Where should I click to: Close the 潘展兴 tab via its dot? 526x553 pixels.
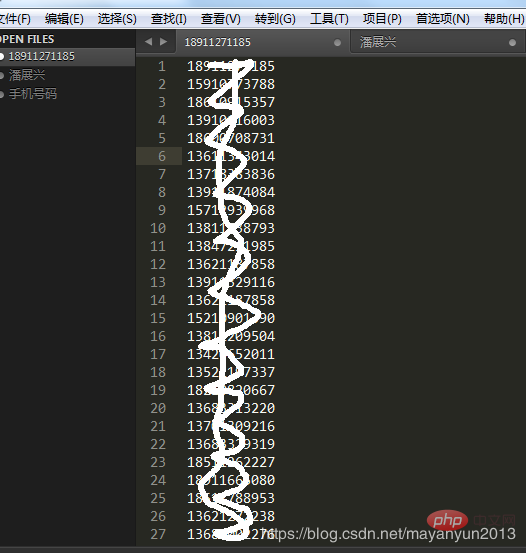coord(512,43)
